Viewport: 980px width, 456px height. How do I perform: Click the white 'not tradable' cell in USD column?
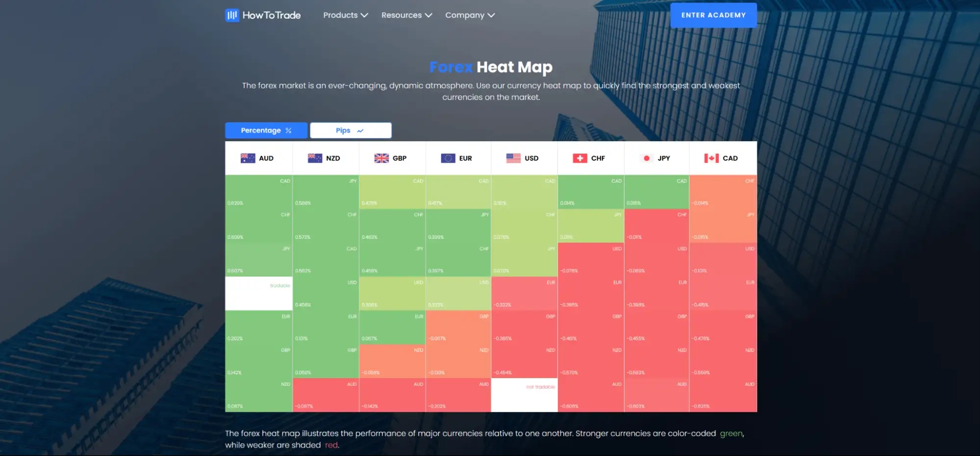tap(524, 395)
